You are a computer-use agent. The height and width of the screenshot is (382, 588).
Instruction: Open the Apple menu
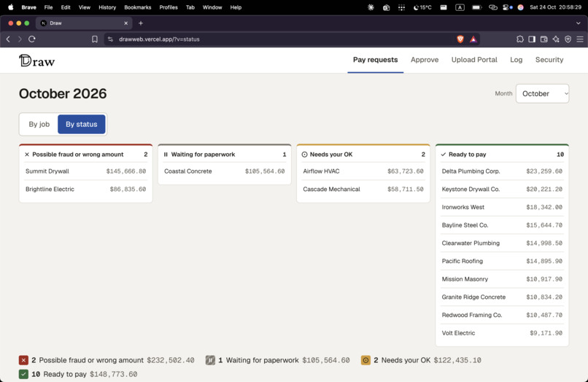pos(10,7)
